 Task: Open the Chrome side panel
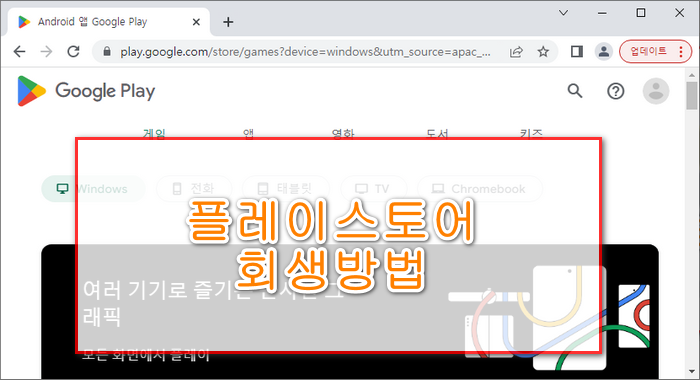pos(577,52)
